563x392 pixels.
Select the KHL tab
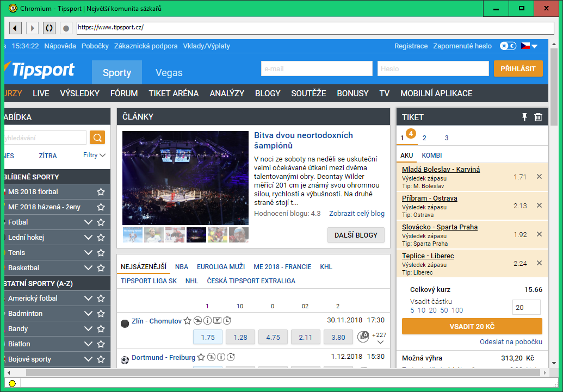(326, 267)
